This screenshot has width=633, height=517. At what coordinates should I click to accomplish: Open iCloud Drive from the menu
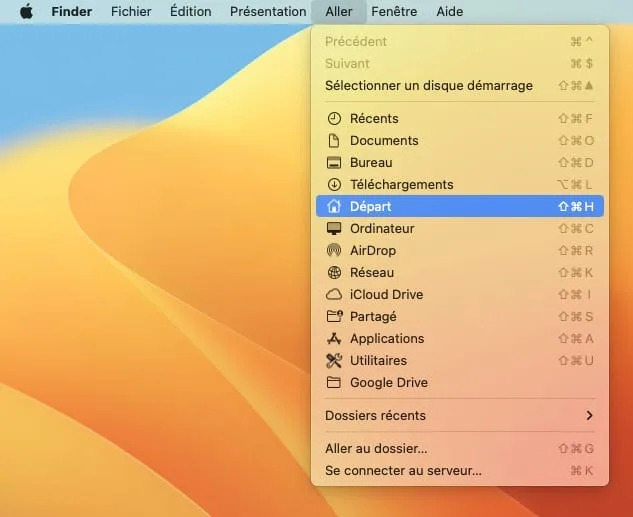pyautogui.click(x=460, y=295)
